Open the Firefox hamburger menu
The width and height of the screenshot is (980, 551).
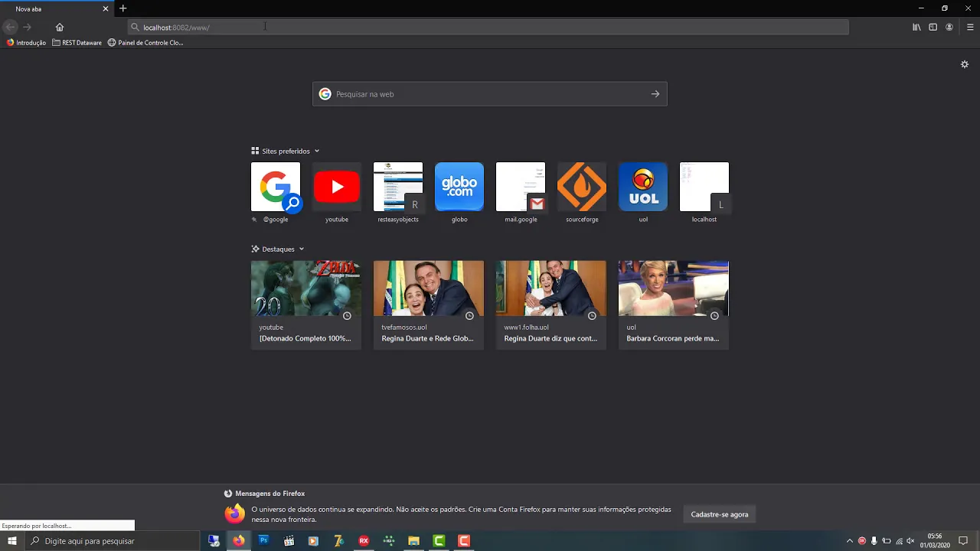pyautogui.click(x=970, y=27)
